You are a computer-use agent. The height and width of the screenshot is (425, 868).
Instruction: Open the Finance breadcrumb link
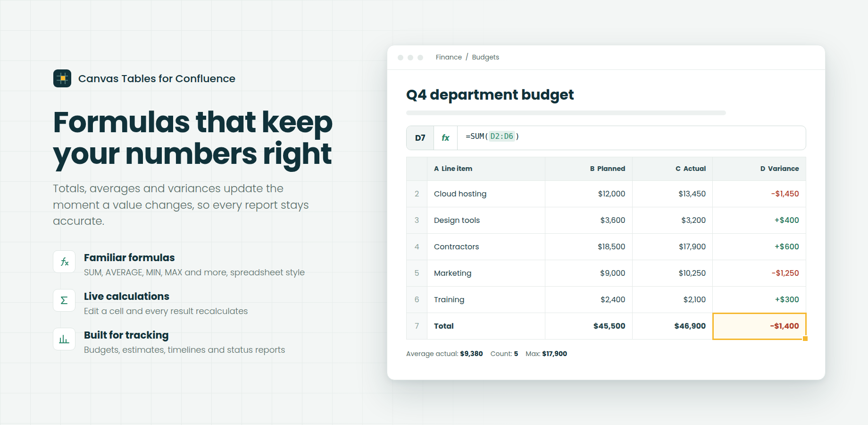(449, 57)
